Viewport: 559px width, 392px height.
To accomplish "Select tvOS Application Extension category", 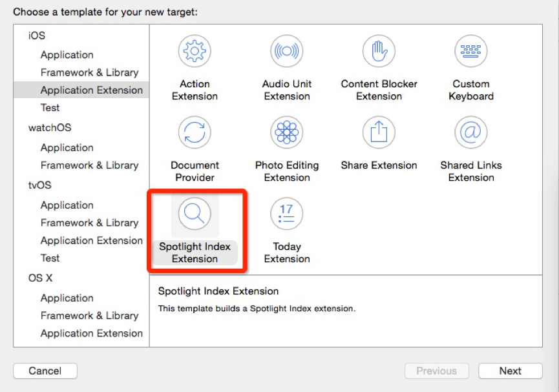I will [x=92, y=240].
